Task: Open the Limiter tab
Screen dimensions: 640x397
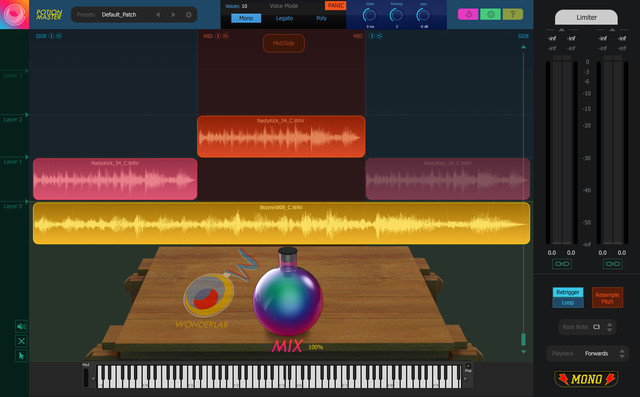Action: (x=586, y=18)
